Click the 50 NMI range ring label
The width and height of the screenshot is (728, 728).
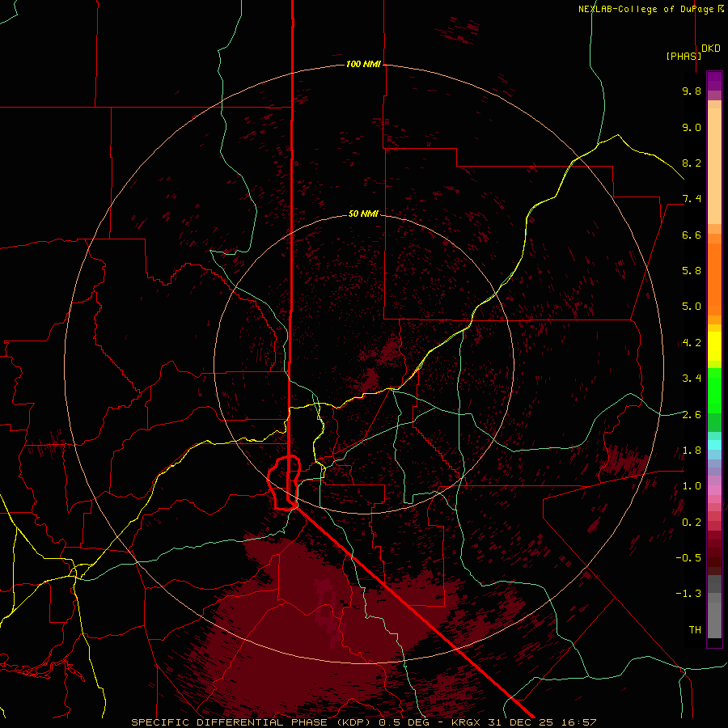tap(363, 214)
